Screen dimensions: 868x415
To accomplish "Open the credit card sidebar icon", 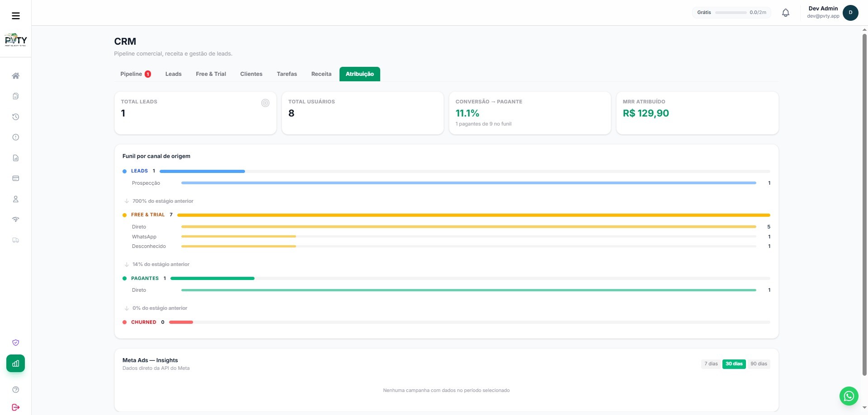I will [15, 178].
